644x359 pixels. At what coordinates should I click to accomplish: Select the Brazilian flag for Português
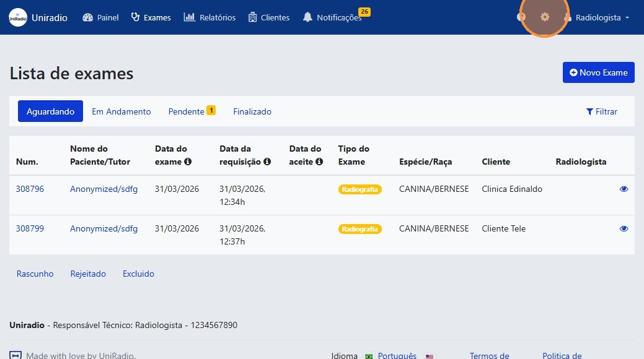(x=368, y=355)
